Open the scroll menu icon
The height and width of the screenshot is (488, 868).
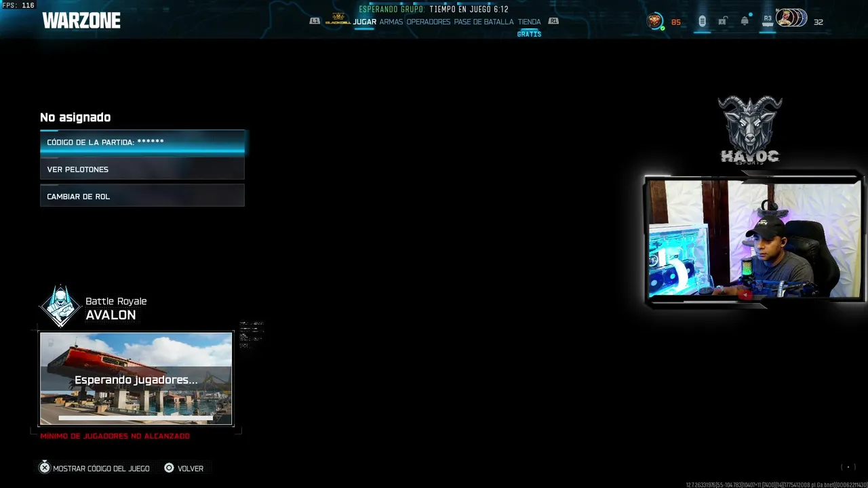(702, 22)
